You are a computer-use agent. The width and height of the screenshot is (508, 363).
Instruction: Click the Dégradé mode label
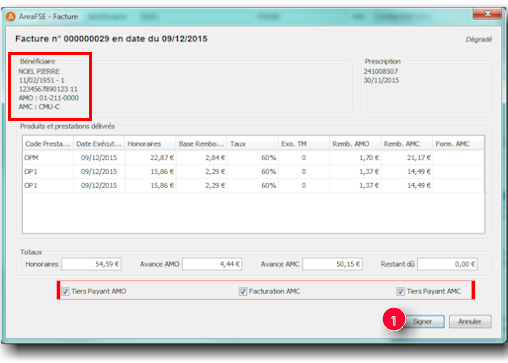click(479, 39)
